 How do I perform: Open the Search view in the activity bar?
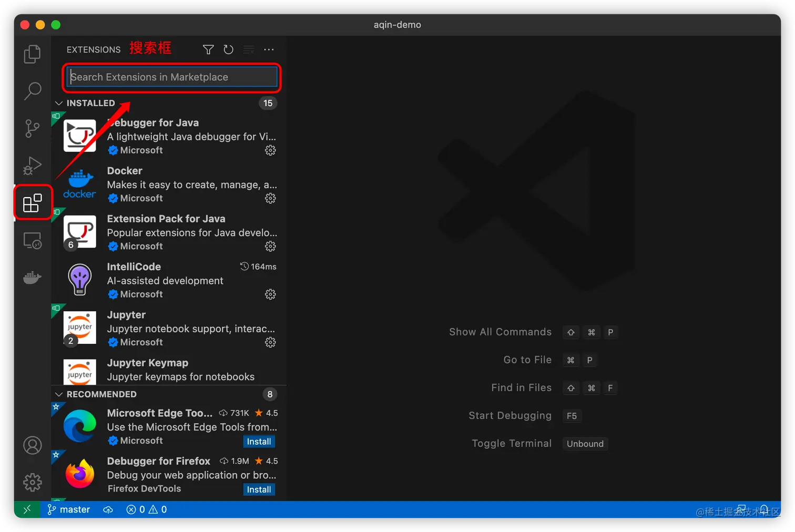coord(32,91)
